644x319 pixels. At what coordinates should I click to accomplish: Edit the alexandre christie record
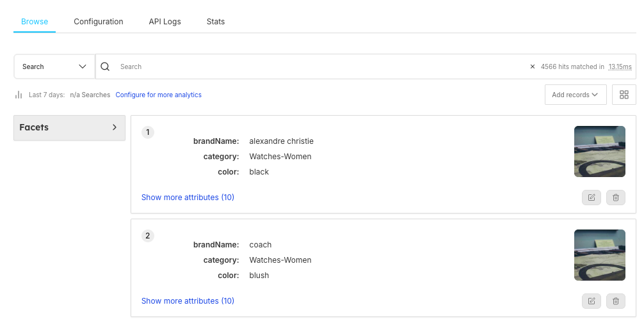(x=592, y=198)
